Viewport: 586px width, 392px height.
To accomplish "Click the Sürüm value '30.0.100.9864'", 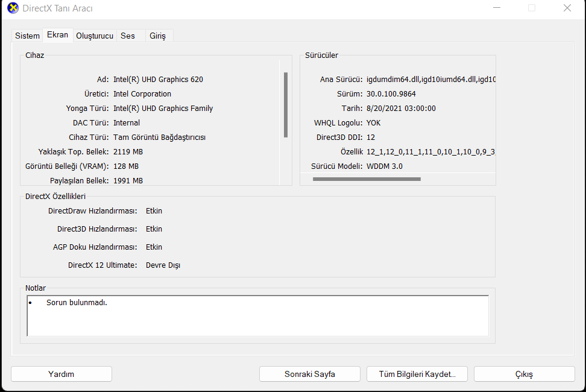I will click(x=391, y=94).
